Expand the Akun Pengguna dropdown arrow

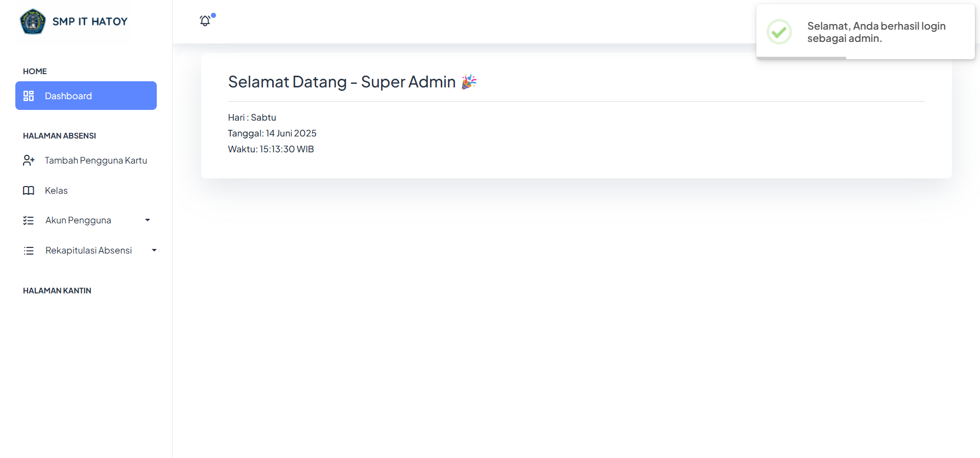[148, 220]
